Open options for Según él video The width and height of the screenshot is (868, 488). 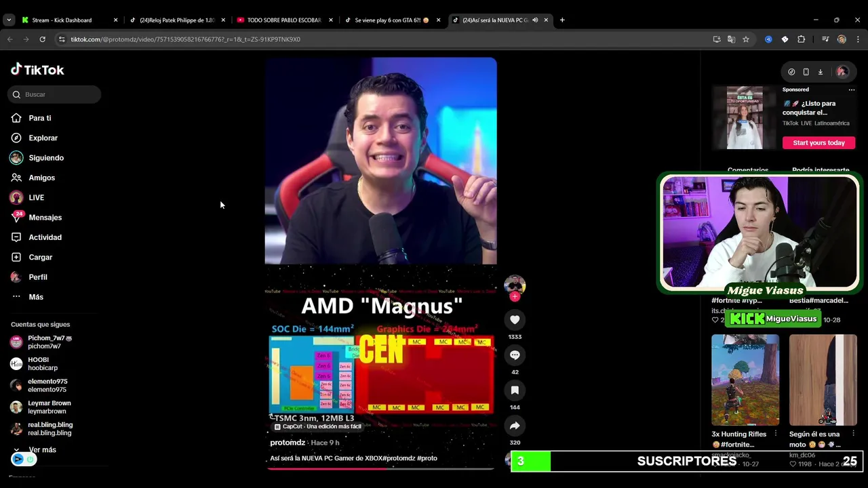click(853, 434)
